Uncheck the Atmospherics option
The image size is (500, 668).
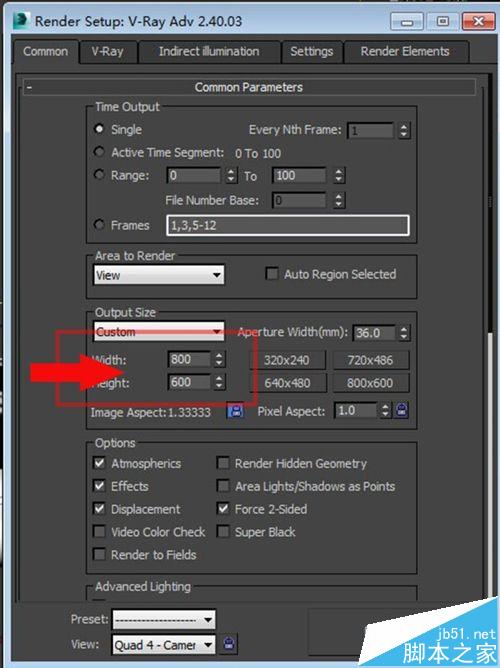[x=99, y=463]
